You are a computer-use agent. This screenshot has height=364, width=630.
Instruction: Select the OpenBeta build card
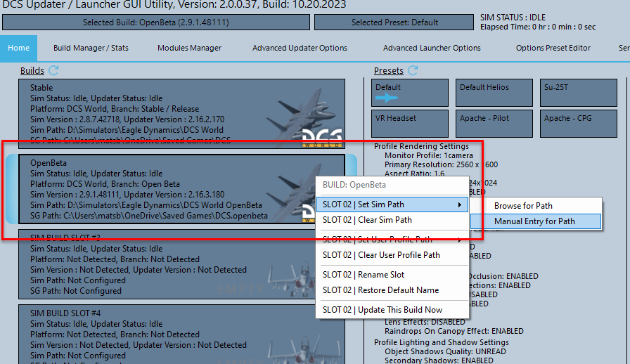tap(181, 189)
